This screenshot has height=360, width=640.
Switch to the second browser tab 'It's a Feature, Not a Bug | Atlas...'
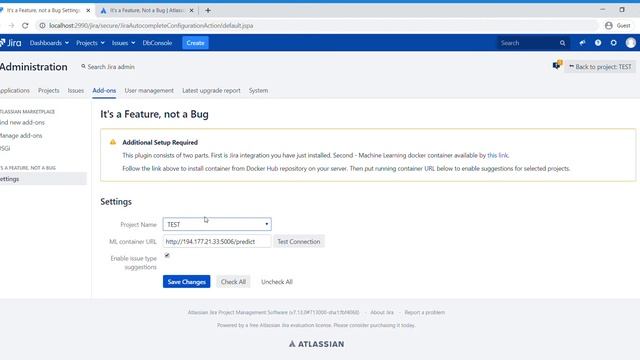[146, 10]
